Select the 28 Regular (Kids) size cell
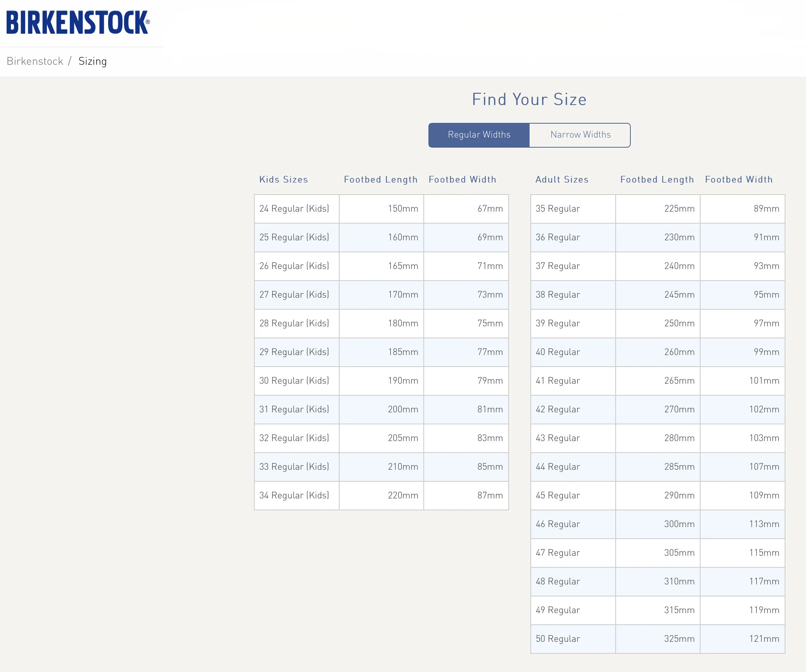Screen dimensions: 806x672 pos(294,323)
